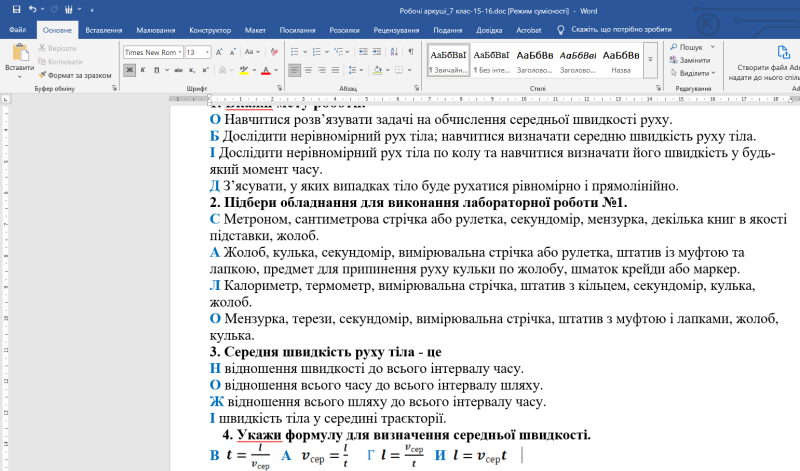Viewport: 800px width, 471px height.
Task: Click the create Adobe file share icon
Action: point(783,52)
